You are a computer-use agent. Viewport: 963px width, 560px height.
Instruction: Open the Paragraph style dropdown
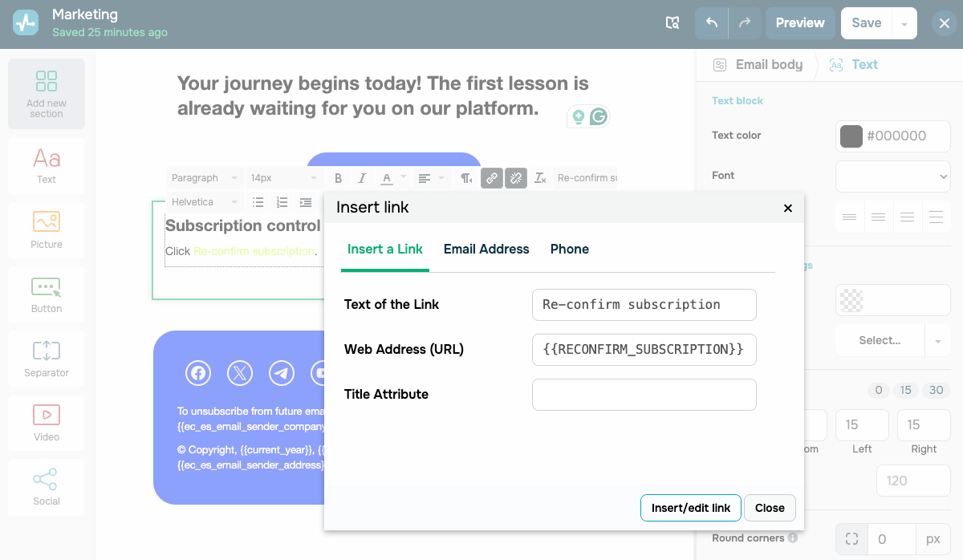coord(204,178)
